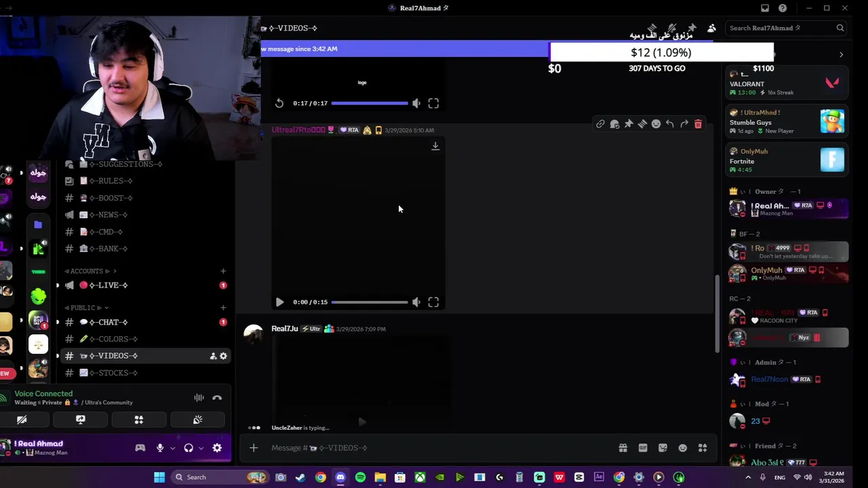Viewport: 868px width, 488px height.
Task: Mute the 0:17 video volume
Action: (x=416, y=103)
